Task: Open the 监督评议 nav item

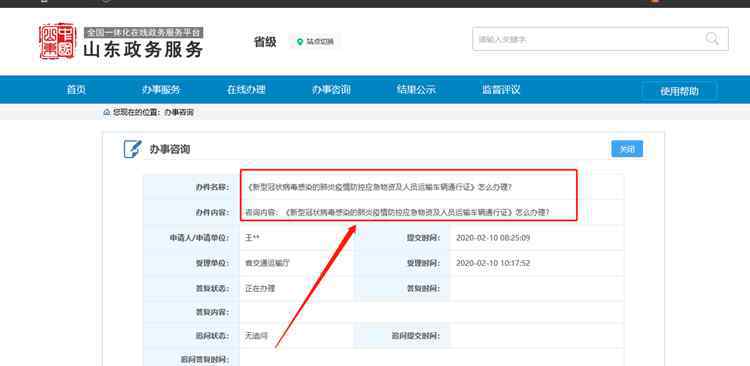Action: [501, 89]
